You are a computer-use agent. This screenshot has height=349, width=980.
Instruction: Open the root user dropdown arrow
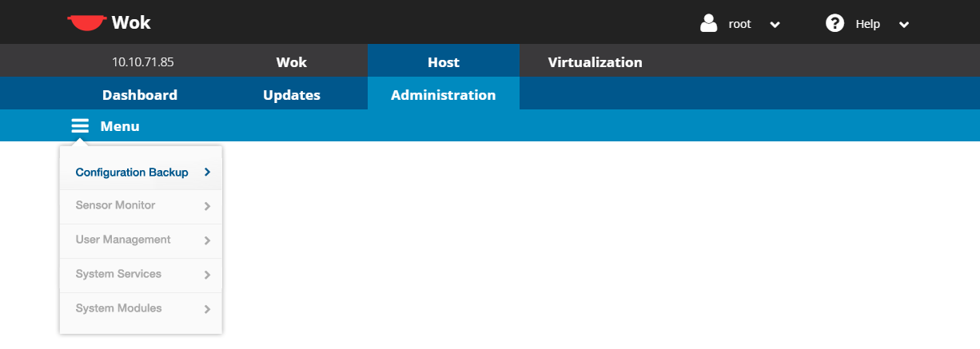pyautogui.click(x=775, y=24)
